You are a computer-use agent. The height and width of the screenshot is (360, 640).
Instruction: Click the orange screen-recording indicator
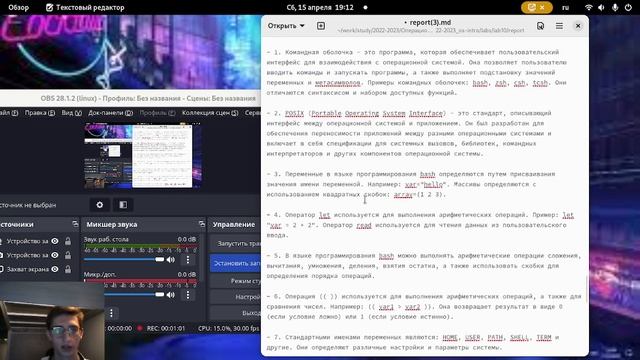[x=537, y=7]
